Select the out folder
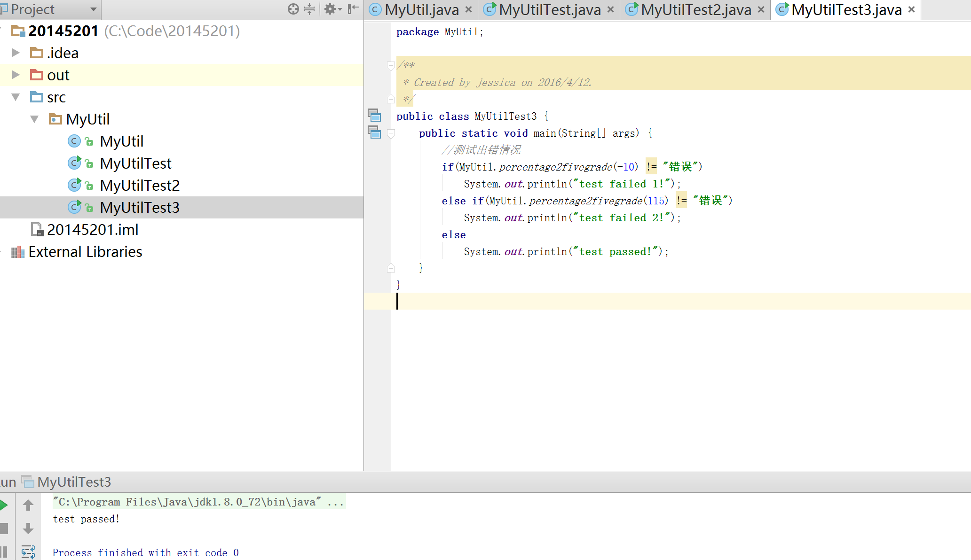The image size is (971, 560). [58, 75]
